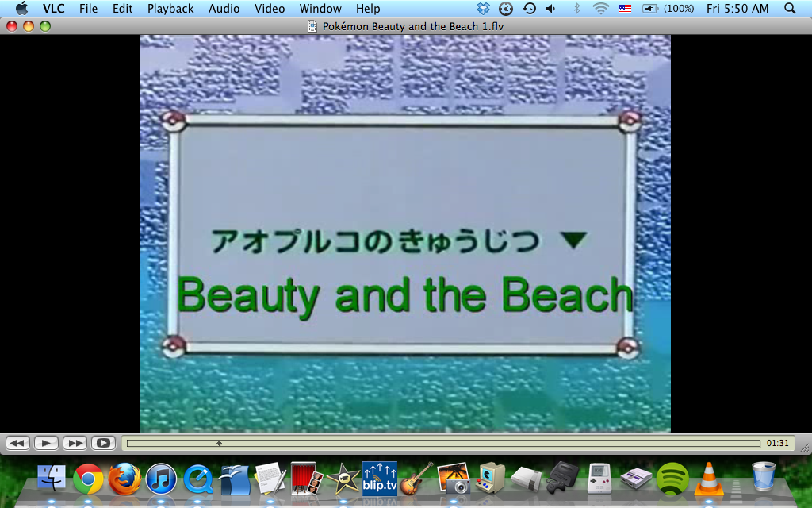Open Finder from the dock

click(52, 479)
